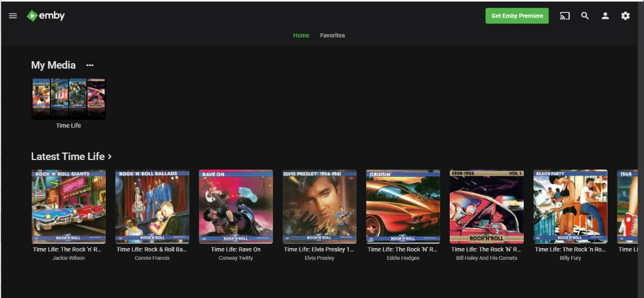
Task: Open the Latest Time Life section header
Action: (71, 156)
